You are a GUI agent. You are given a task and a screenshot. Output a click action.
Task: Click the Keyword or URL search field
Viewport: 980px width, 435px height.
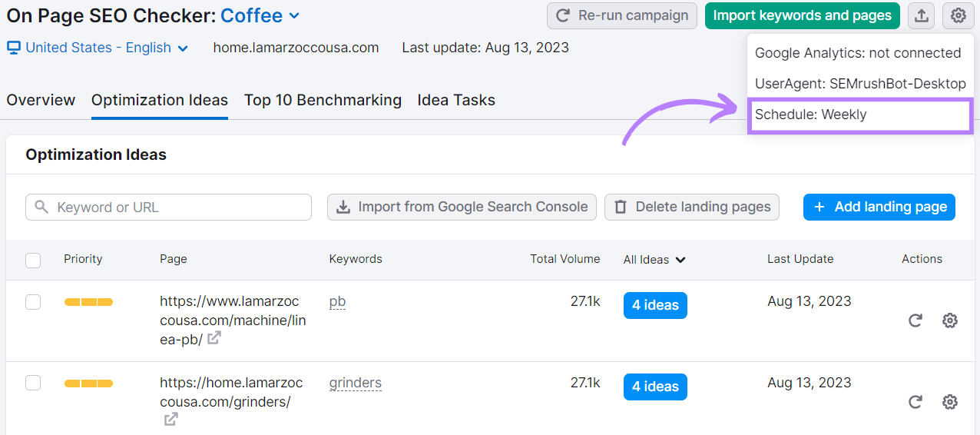tap(168, 208)
